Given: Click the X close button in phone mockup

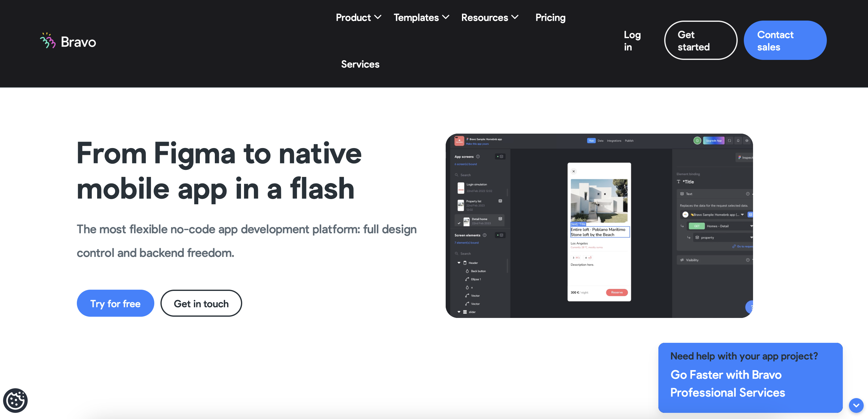Looking at the screenshot, I should point(574,171).
